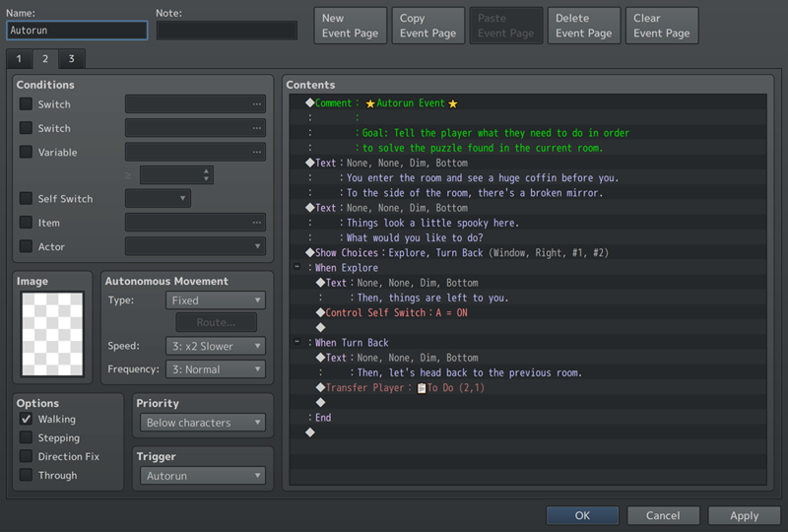Image resolution: width=788 pixels, height=532 pixels.
Task: Click the variable value stepper arrows
Action: 206,175
